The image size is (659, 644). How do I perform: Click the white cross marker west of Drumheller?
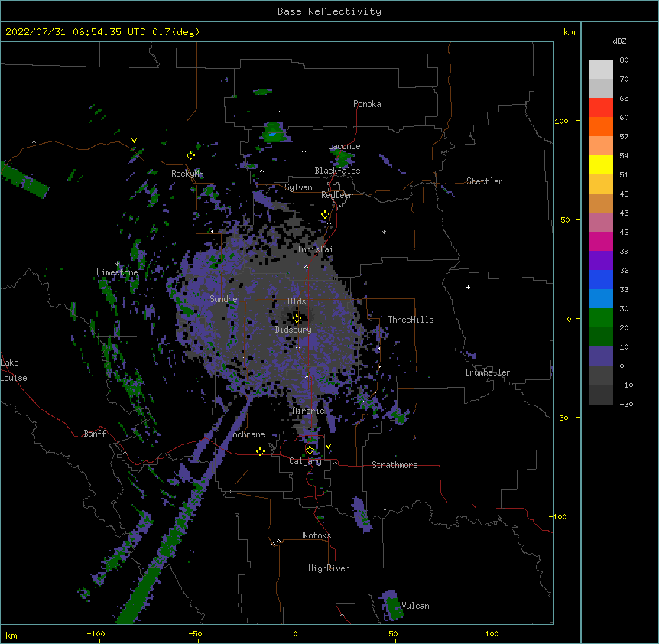pos(468,287)
